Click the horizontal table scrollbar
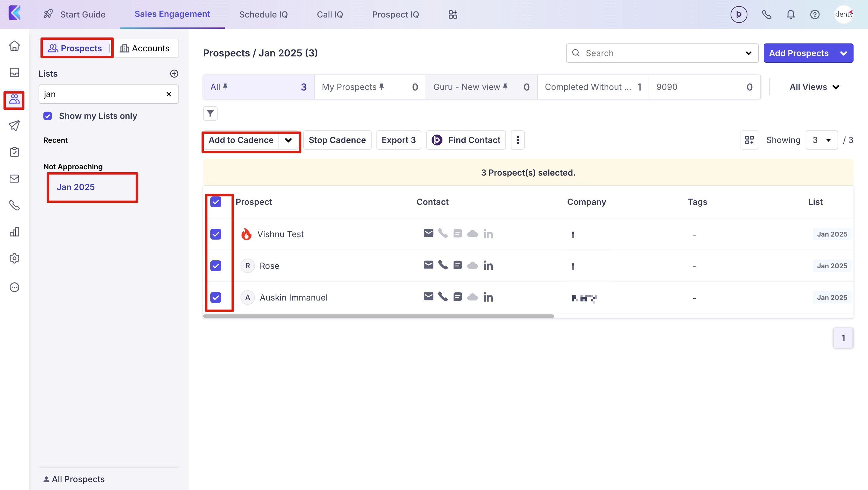 pos(378,316)
